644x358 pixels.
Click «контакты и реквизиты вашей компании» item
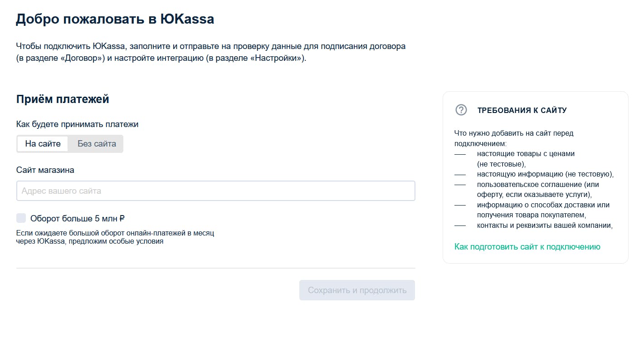545,226
